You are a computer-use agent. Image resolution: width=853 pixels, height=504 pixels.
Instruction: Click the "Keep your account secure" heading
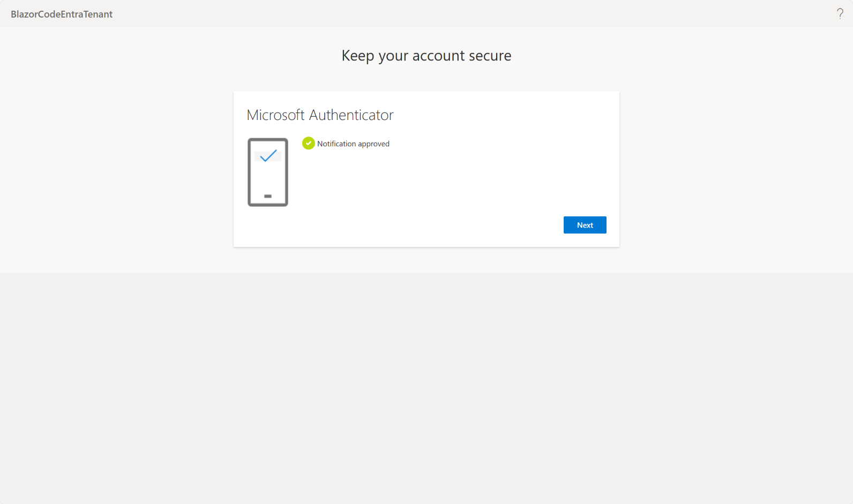pyautogui.click(x=426, y=56)
